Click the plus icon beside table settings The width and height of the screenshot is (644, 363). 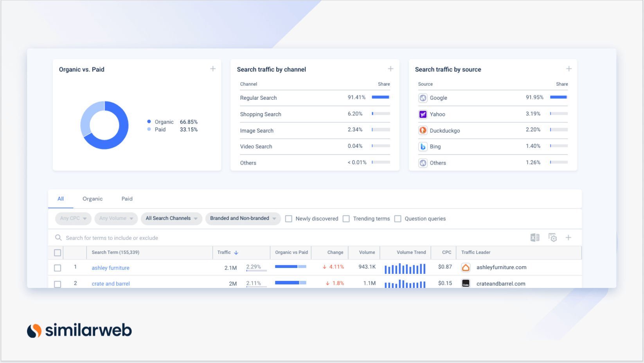pos(568,237)
